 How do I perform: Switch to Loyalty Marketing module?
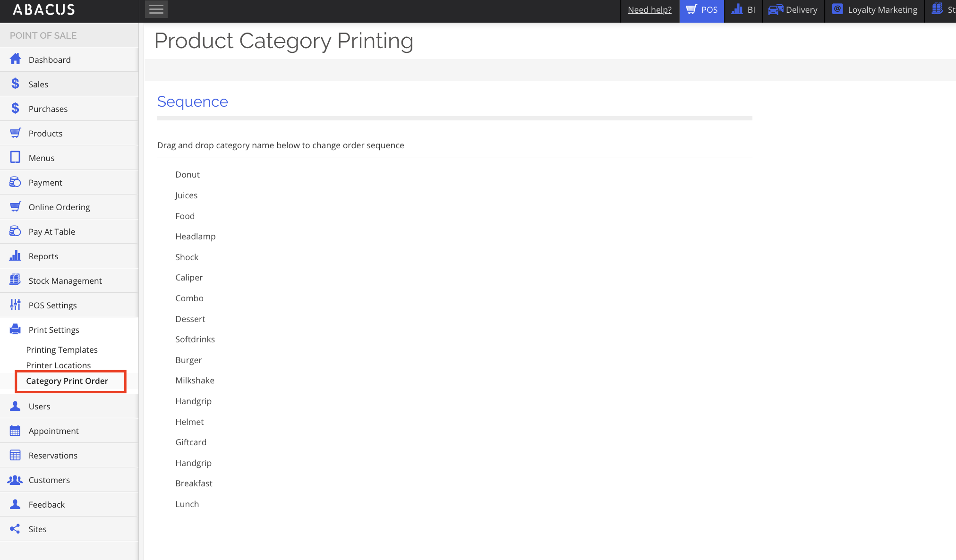[x=875, y=10]
